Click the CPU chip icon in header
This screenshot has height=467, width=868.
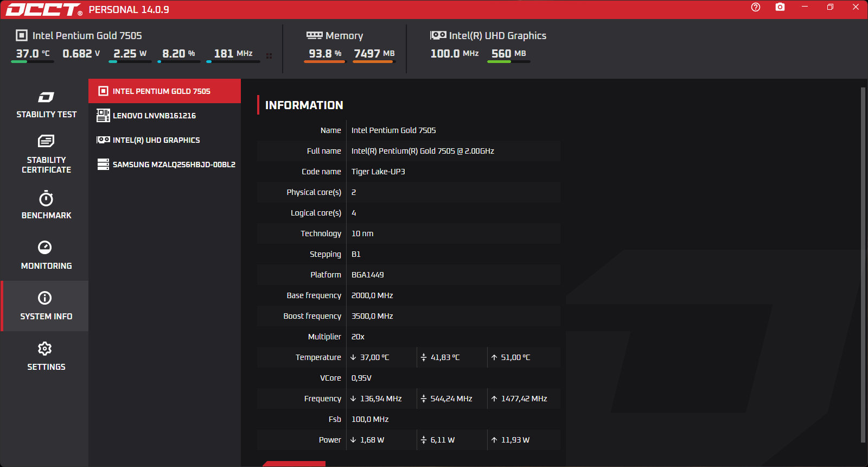[22, 35]
